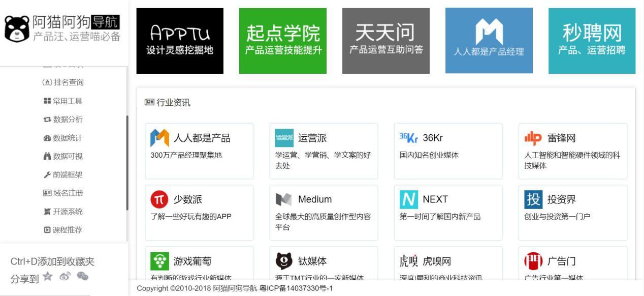Image resolution: width=644 pixels, height=296 pixels.
Task: Open the 天天问 gray banner
Action: 386,41
